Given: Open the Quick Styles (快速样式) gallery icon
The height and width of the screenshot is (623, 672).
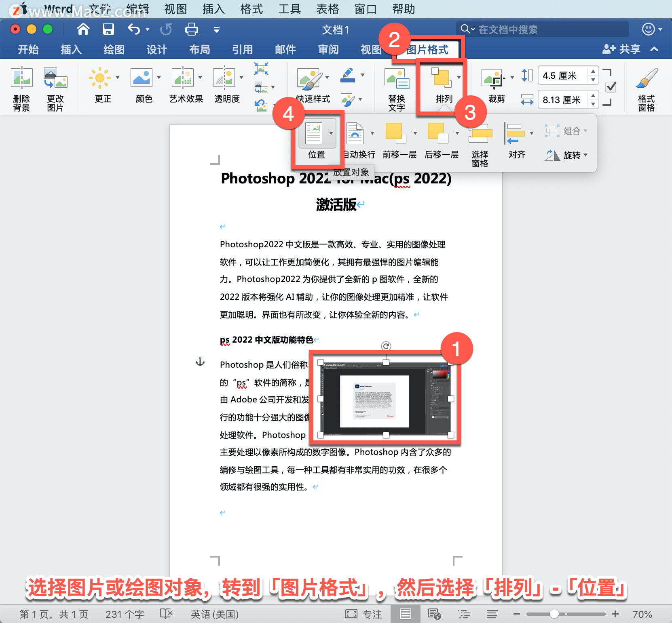Looking at the screenshot, I should [x=310, y=79].
